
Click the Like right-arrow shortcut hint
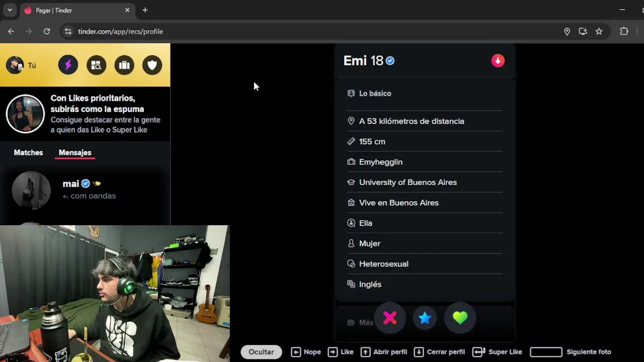click(x=341, y=352)
